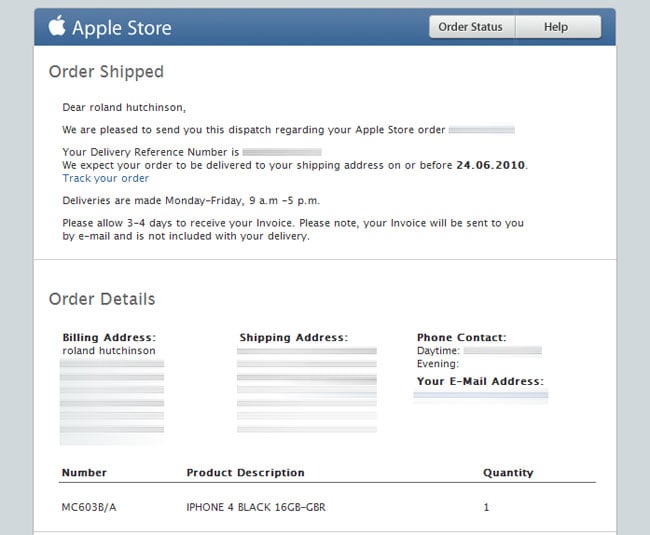This screenshot has height=535, width=650.
Task: Click the Help button
Action: point(558,27)
